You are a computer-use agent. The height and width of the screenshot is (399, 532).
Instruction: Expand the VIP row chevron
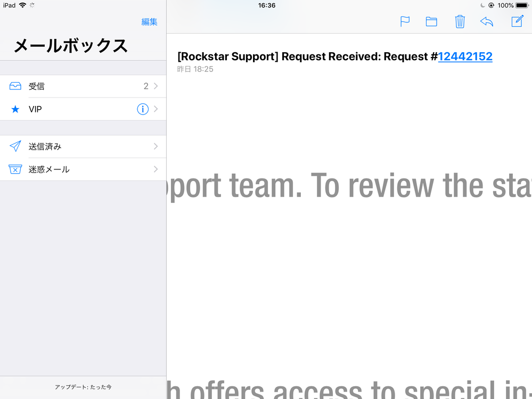(x=155, y=109)
